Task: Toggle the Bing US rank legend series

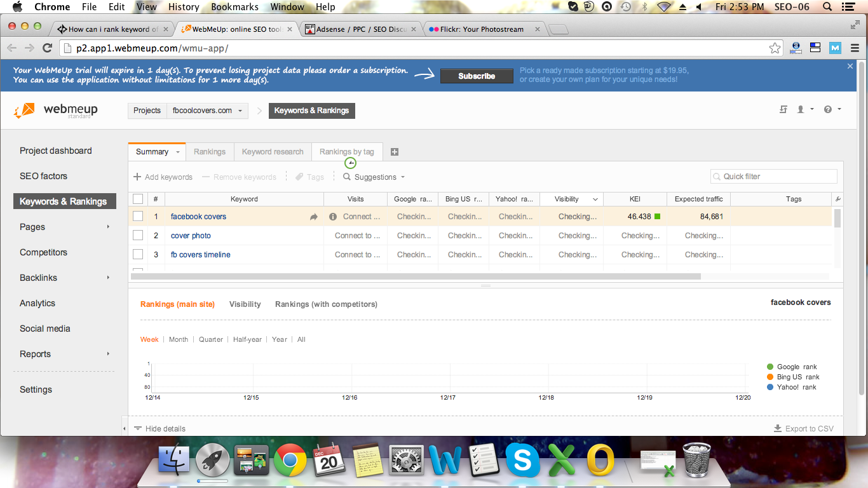Action: pyautogui.click(x=794, y=377)
